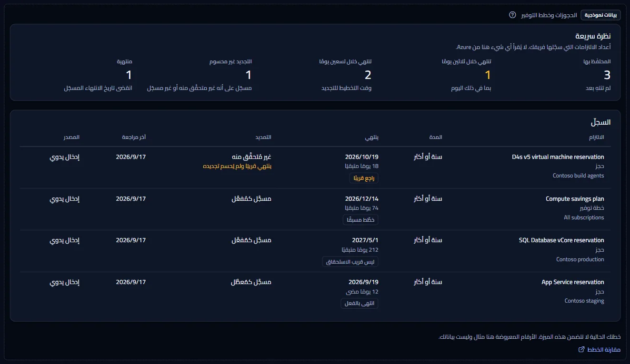630x364 pixels.
Task: Click last reviewed '2026/9/17' in the Compute savings plan row
Action: pos(131,199)
